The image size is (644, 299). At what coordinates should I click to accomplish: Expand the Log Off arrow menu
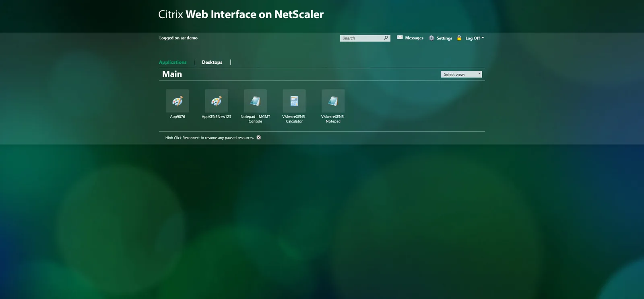coord(483,37)
